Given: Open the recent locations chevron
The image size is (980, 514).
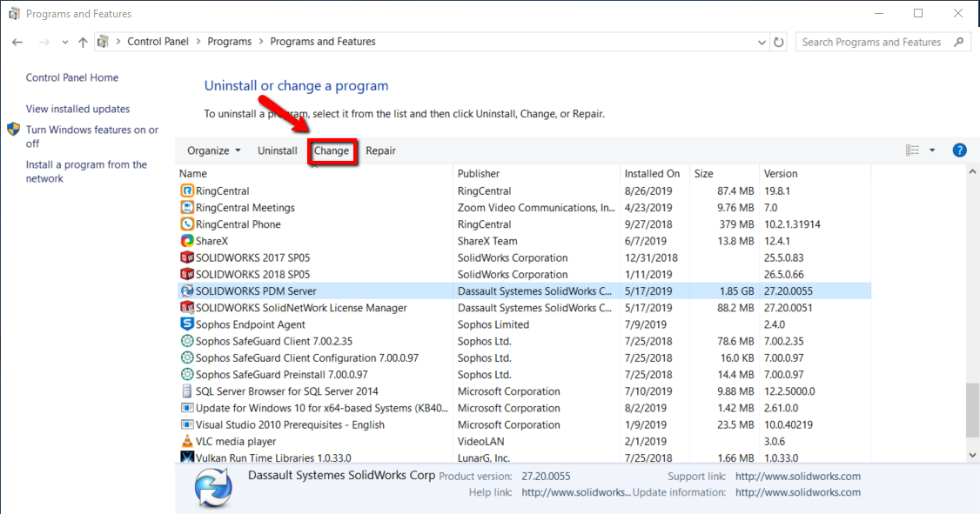Looking at the screenshot, I should 65,43.
